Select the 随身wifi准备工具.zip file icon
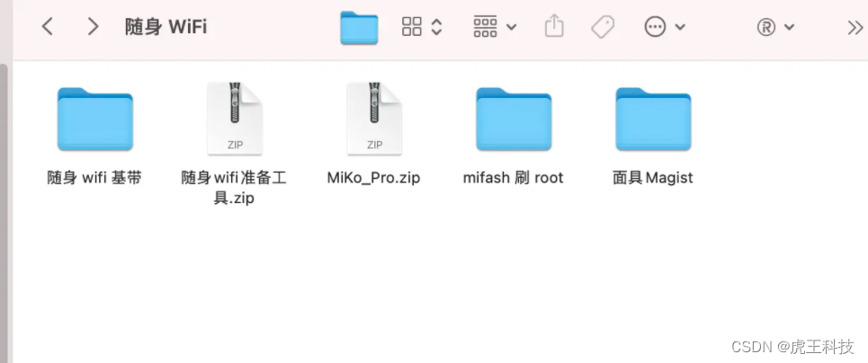The width and height of the screenshot is (868, 363). [x=235, y=119]
